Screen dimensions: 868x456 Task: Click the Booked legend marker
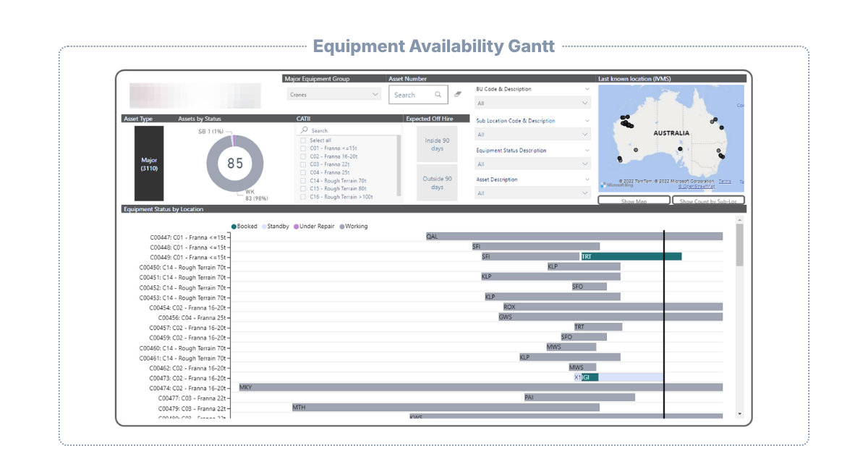(x=234, y=227)
